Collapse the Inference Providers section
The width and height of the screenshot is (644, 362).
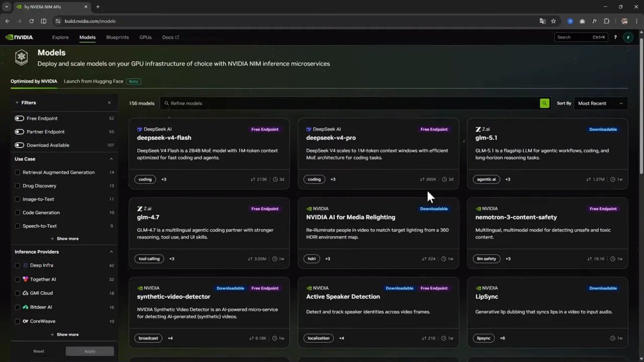tap(111, 252)
